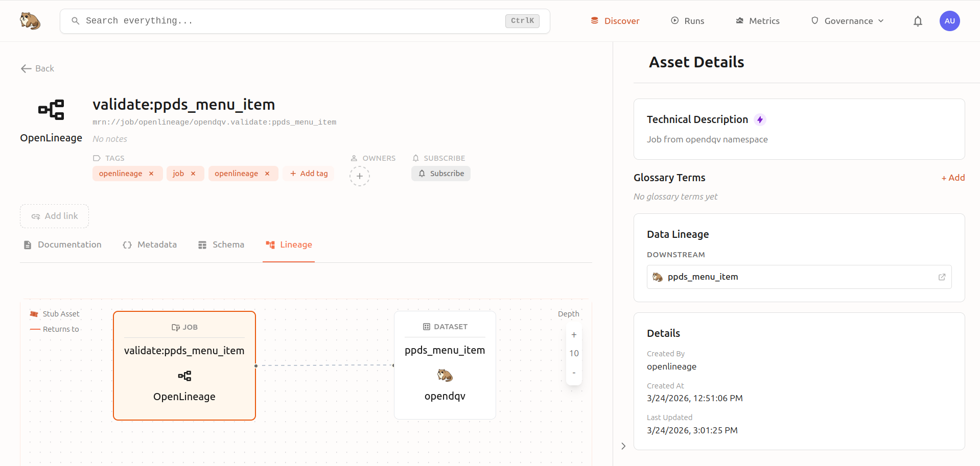
Task: Click marmot icon beside downstream ppds_menu_item
Action: 658,277
